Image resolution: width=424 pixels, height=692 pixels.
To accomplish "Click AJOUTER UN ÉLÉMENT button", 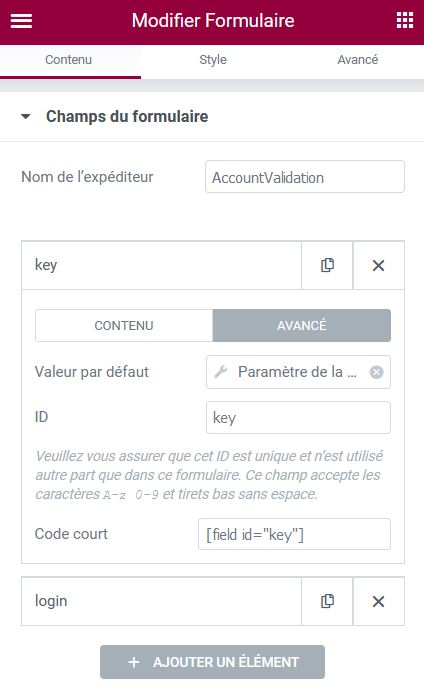I will pyautogui.click(x=212, y=662).
